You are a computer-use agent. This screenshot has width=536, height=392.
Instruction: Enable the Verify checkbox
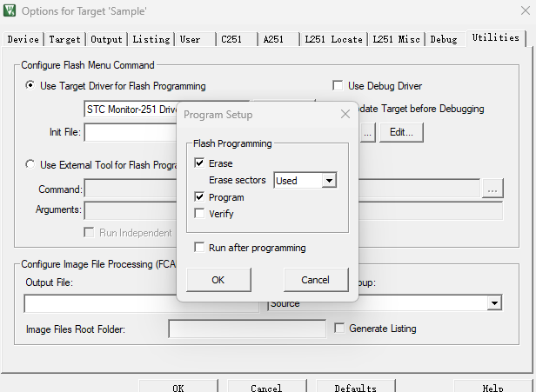[x=199, y=214]
